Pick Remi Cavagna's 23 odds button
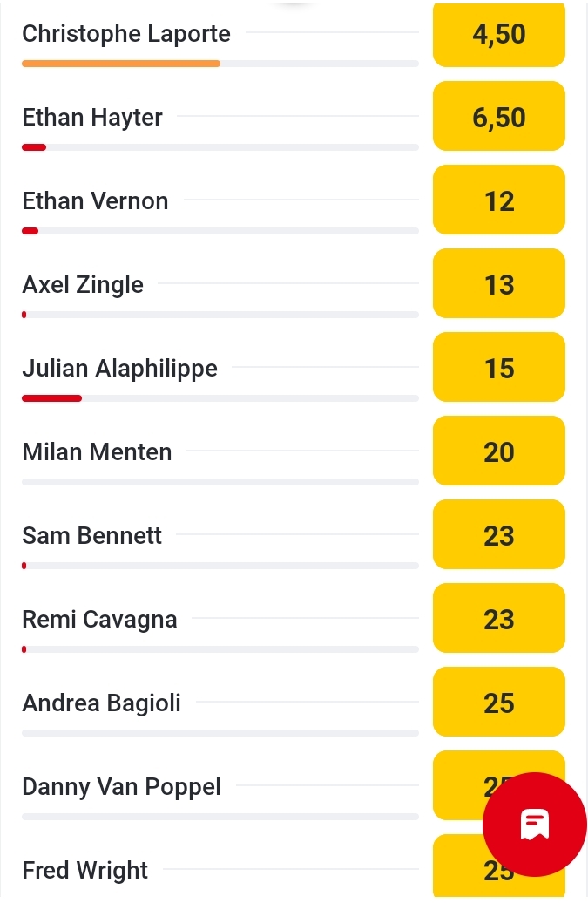 click(498, 619)
